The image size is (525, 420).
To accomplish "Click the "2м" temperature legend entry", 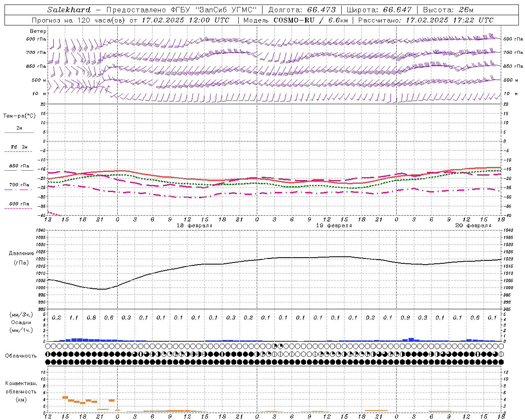I will 19,128.
